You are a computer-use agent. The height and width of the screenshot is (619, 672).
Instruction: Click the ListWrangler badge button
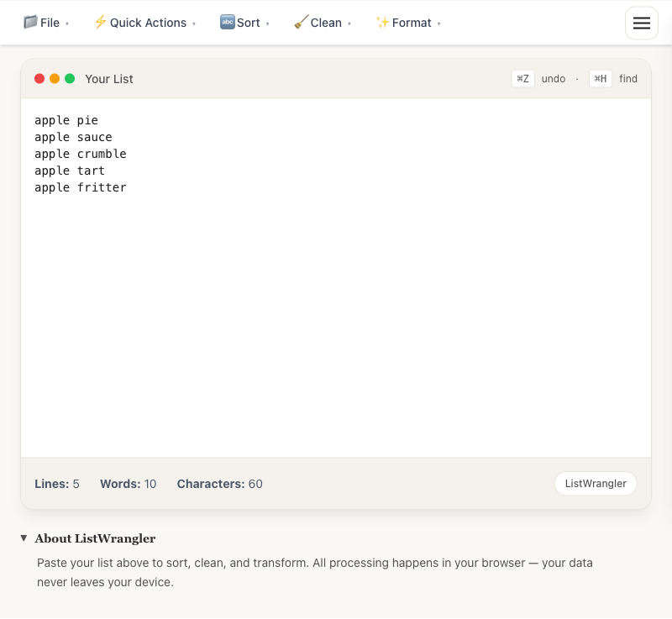(596, 483)
